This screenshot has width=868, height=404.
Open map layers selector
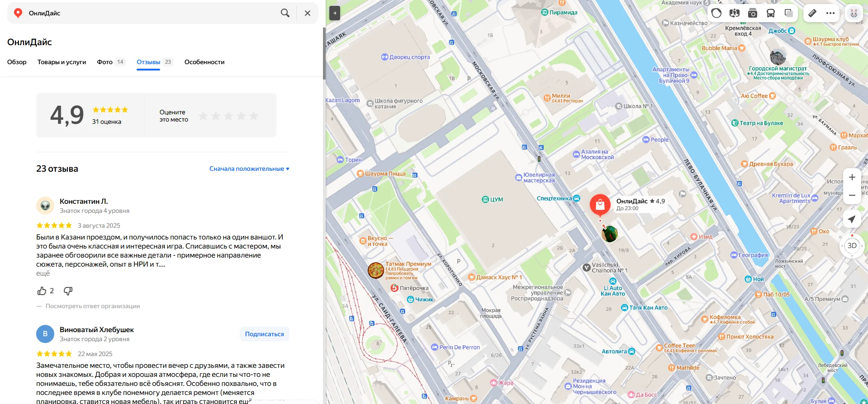[789, 13]
